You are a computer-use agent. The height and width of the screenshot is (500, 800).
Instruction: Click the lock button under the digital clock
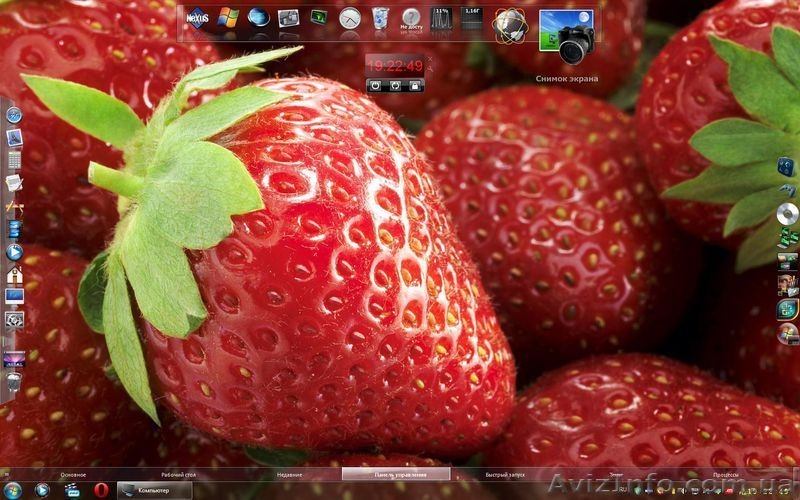[x=414, y=86]
